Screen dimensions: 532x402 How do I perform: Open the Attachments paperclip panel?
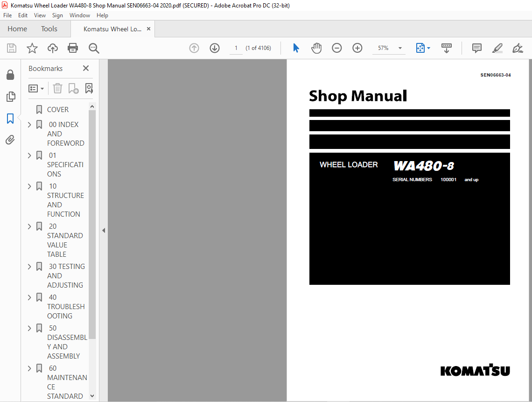pos(11,140)
